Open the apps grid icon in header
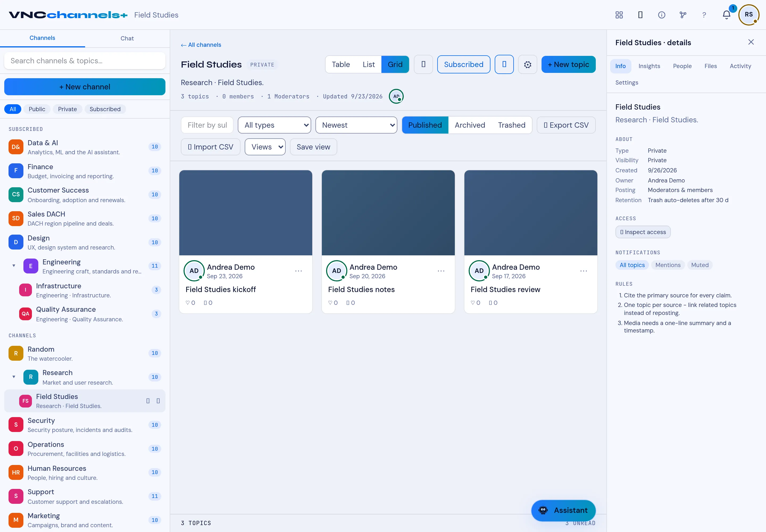The height and width of the screenshot is (532, 766). (619, 15)
